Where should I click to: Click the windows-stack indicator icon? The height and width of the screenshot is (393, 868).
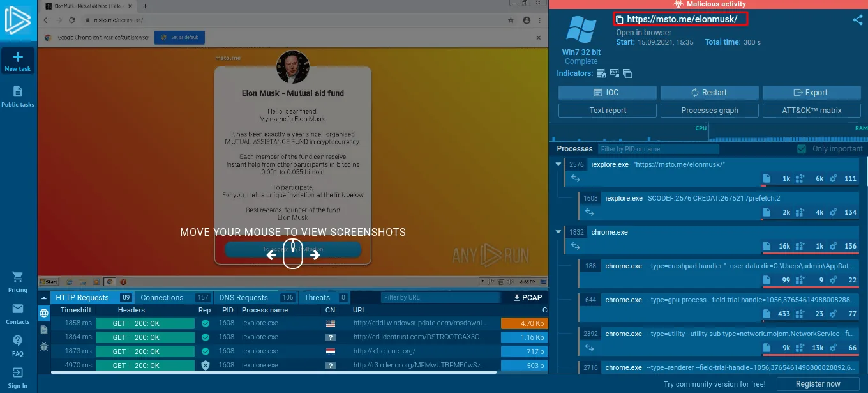tap(627, 73)
